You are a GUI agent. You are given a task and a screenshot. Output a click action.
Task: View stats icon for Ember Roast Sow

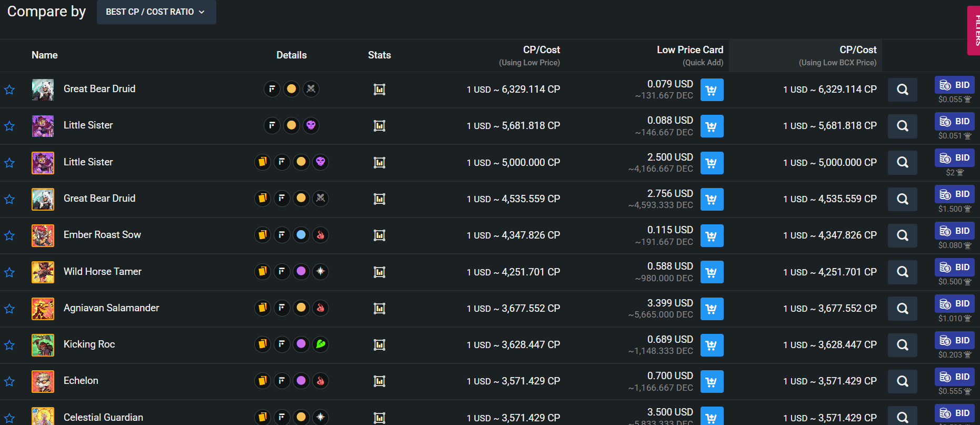click(379, 235)
